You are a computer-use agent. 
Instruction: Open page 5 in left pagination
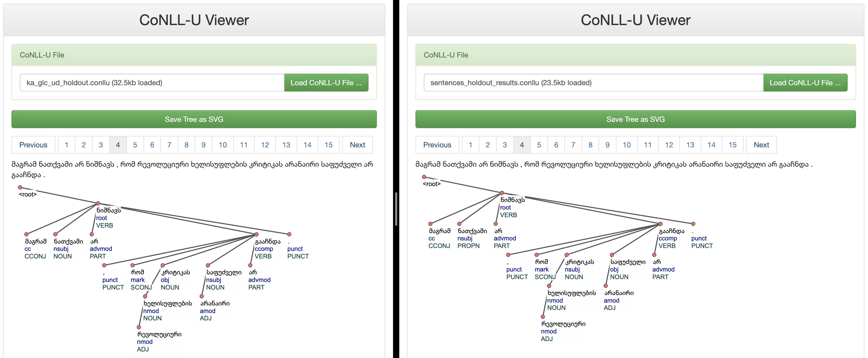(x=135, y=145)
